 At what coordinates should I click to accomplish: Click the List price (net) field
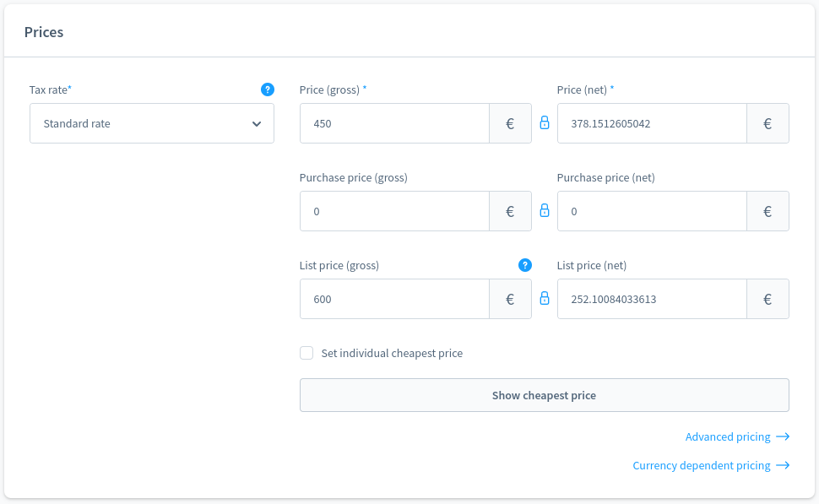(652, 299)
